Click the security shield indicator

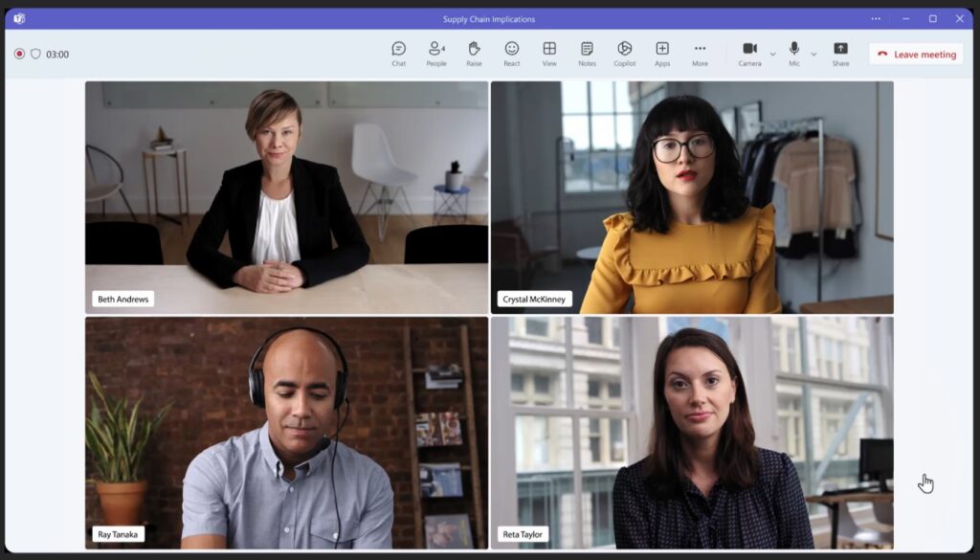pyautogui.click(x=36, y=54)
